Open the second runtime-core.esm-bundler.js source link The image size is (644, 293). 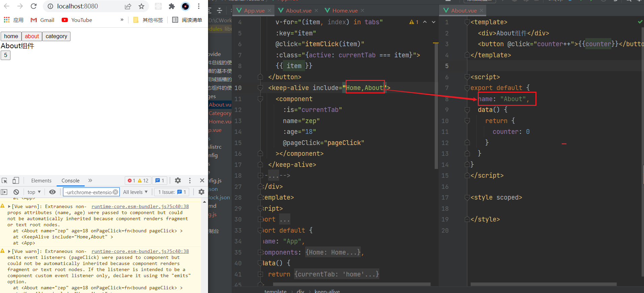[x=140, y=251]
